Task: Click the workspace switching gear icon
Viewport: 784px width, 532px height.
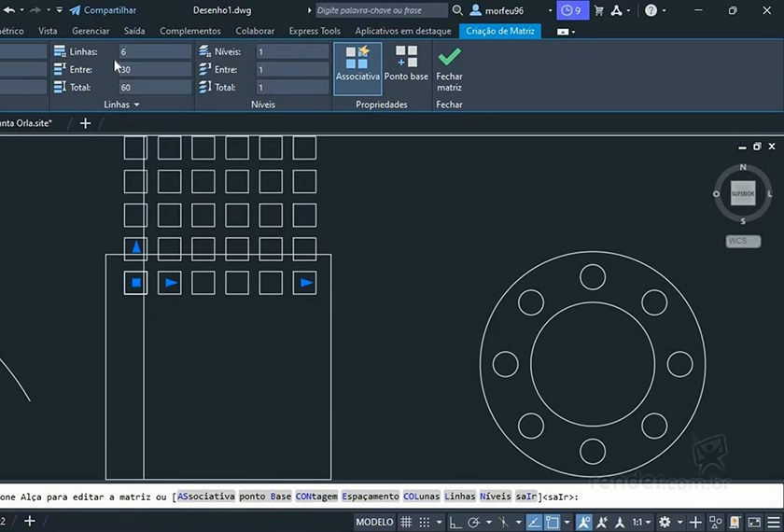Action: 665,522
